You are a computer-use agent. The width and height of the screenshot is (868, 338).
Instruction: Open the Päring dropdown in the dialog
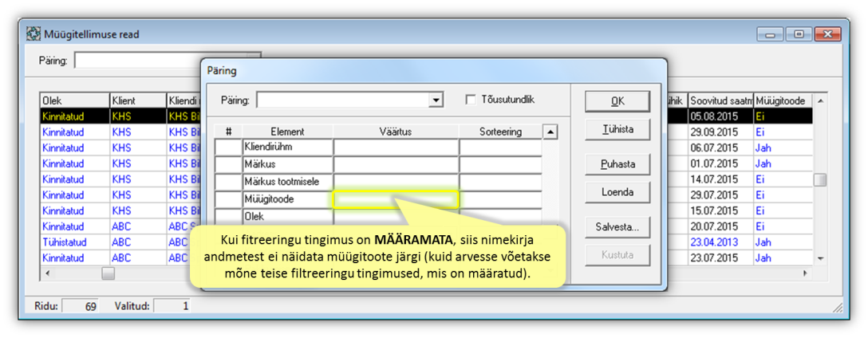(x=437, y=100)
